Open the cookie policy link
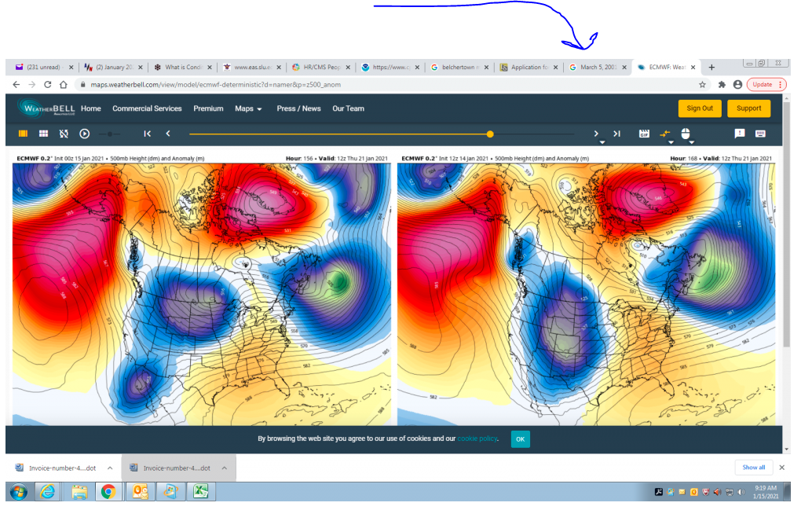 coord(477,438)
